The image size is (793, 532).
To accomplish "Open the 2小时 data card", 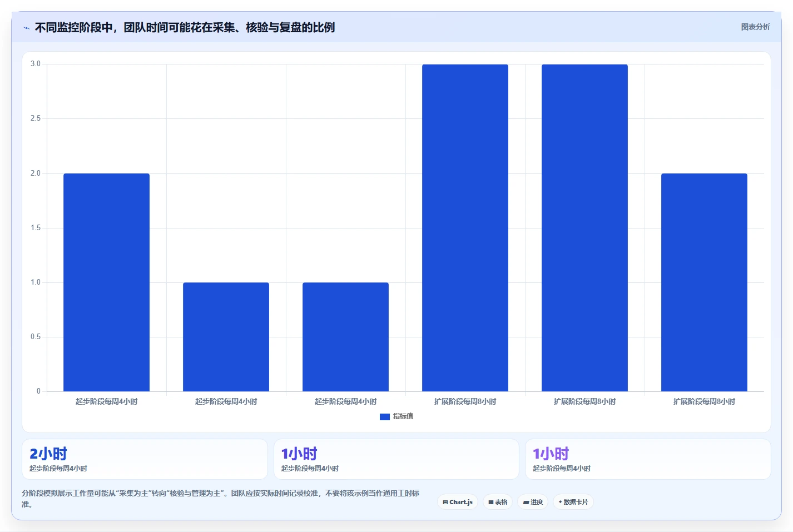I will pos(145,459).
